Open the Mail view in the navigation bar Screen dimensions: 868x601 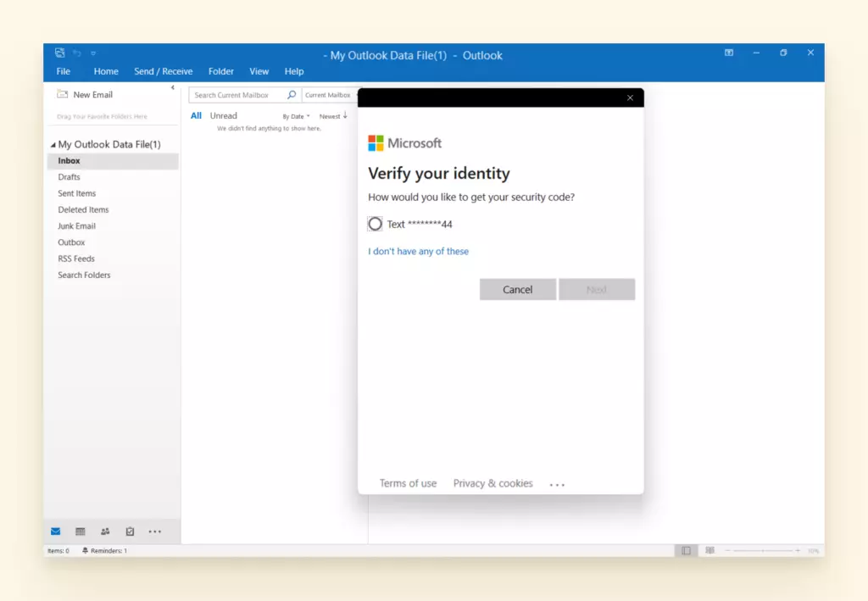tap(55, 531)
